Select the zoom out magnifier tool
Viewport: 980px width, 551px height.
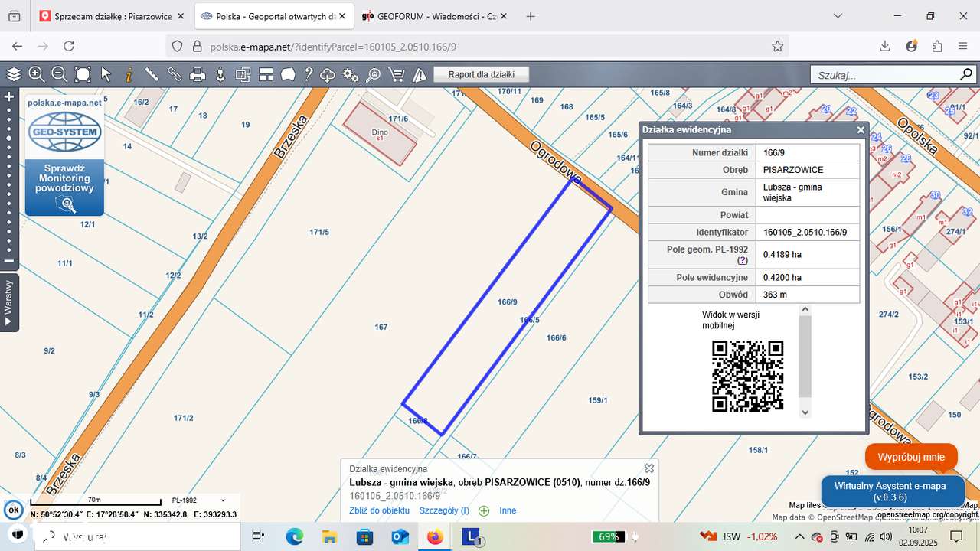pos(60,74)
